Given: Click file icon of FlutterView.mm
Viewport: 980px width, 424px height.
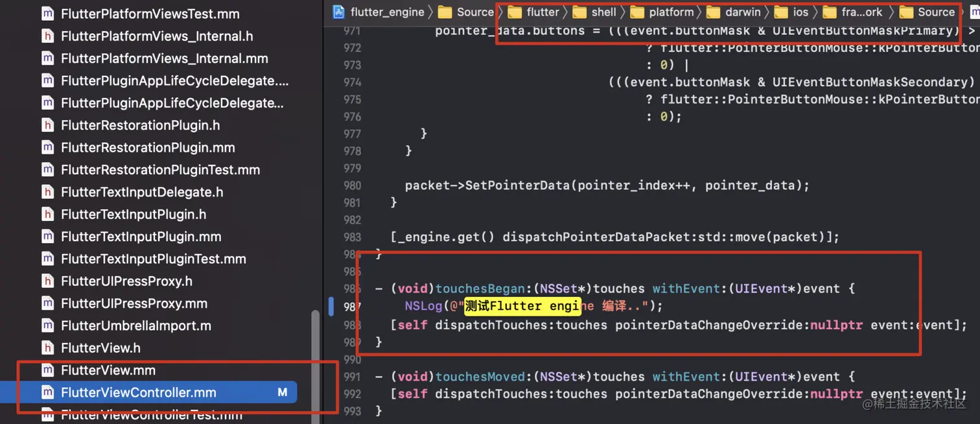Looking at the screenshot, I should click(47, 370).
